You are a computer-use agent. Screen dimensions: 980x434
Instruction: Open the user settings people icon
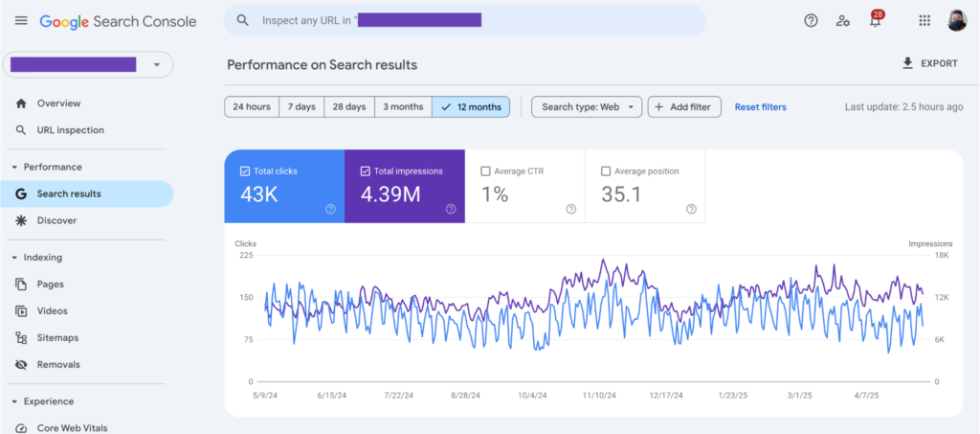[x=843, y=21]
